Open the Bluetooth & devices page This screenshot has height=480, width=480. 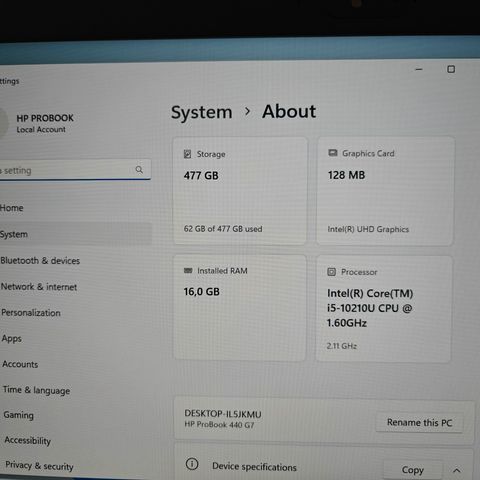coord(40,261)
